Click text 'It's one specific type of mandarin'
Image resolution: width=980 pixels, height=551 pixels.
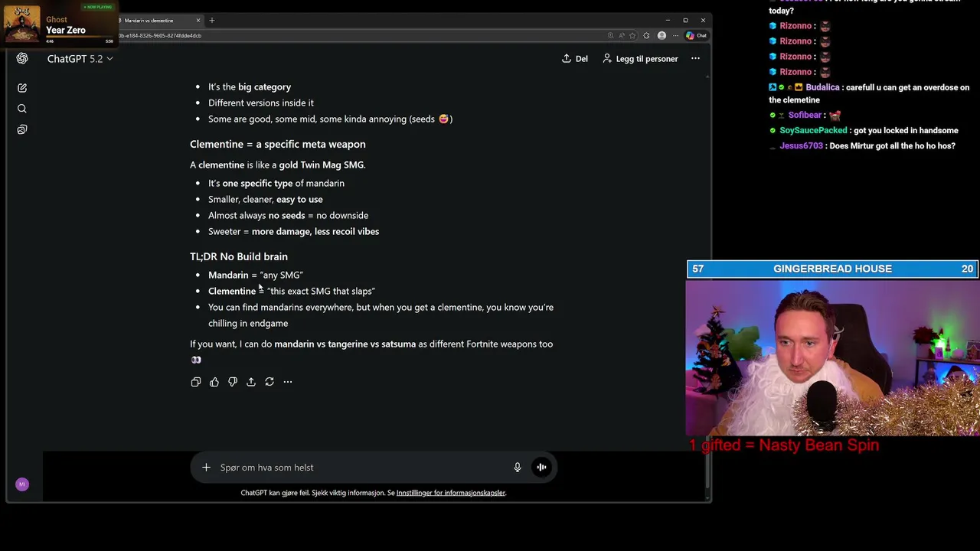276,183
